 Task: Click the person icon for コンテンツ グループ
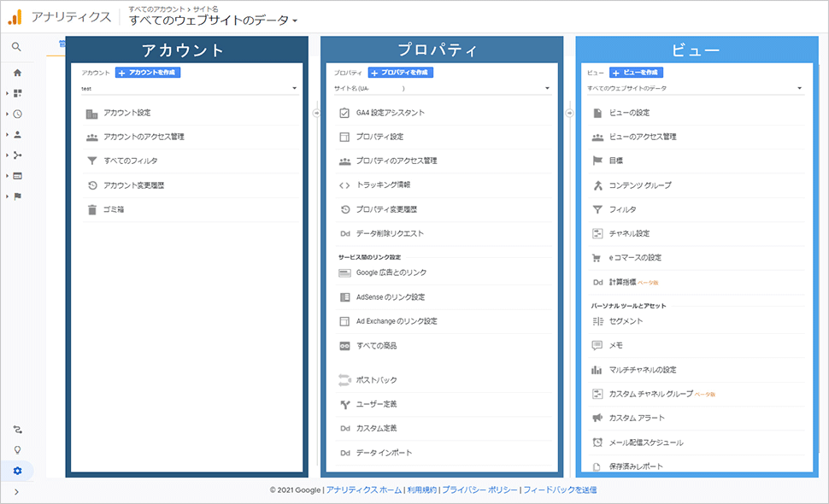point(597,185)
